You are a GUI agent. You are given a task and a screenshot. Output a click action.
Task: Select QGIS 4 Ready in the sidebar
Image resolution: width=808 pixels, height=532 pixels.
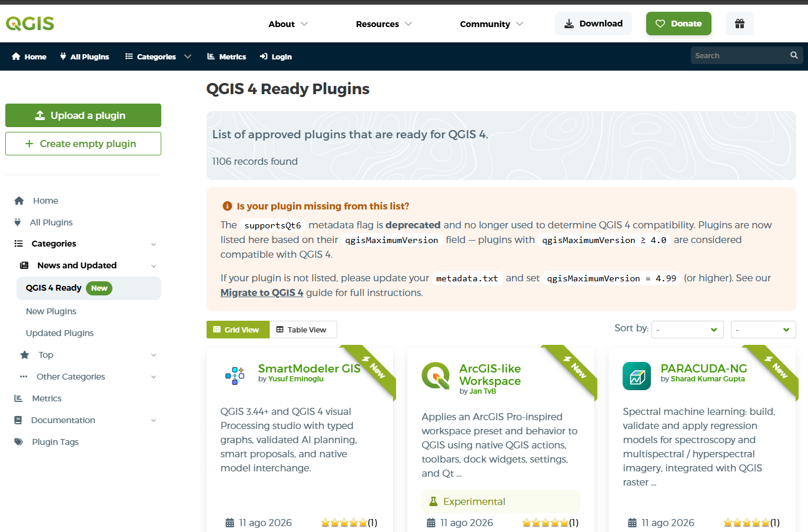pos(89,288)
